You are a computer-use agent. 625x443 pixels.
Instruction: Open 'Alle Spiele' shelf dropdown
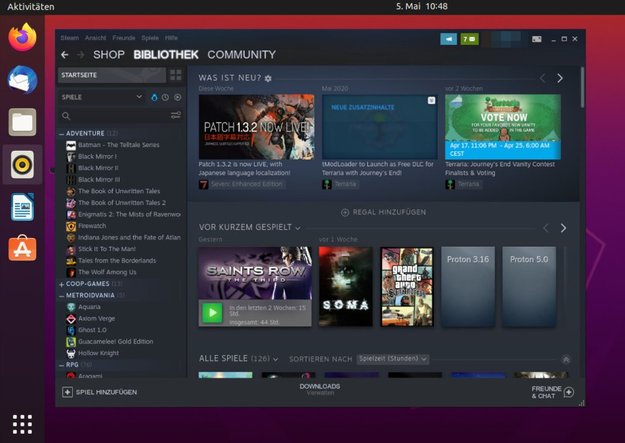pyautogui.click(x=275, y=359)
